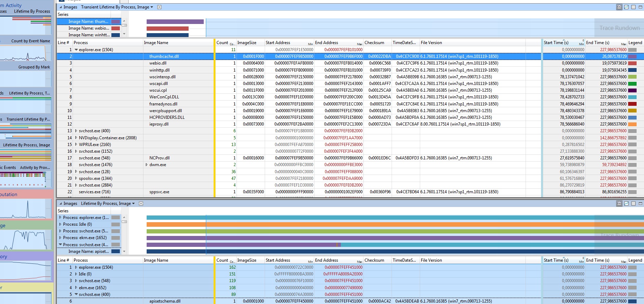Open Count by Event Name graph thumbnail
Viewport: 644px width, 304px height.
pos(26,53)
